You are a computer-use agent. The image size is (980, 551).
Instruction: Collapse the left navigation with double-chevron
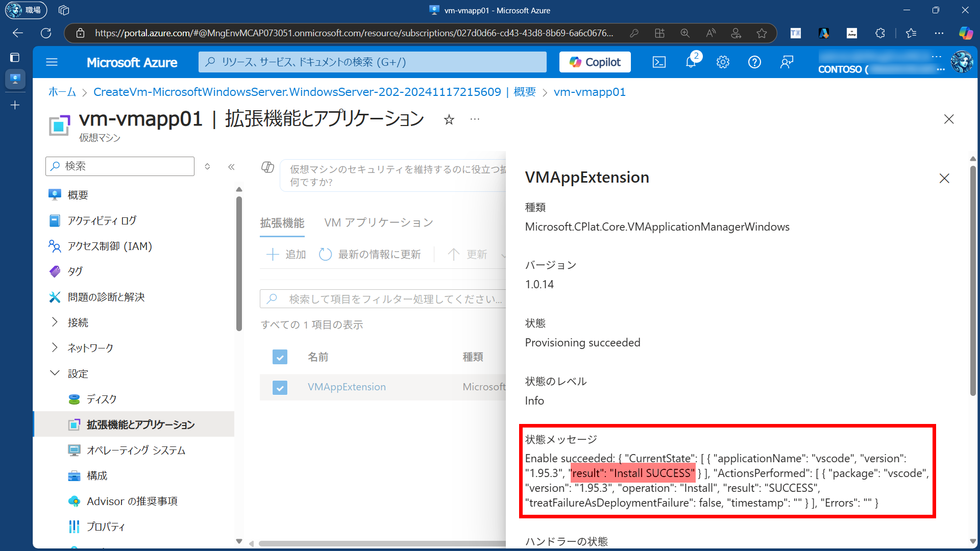[x=231, y=167]
